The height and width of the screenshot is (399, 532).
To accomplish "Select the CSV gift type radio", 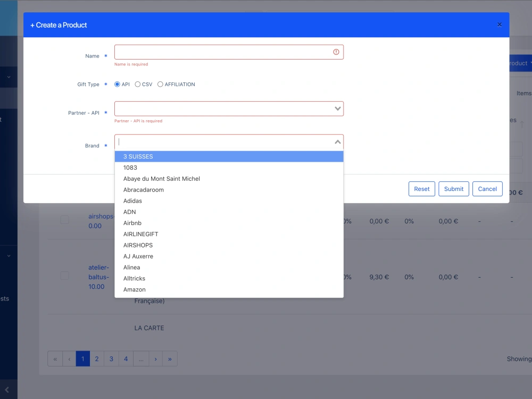I will coord(137,84).
